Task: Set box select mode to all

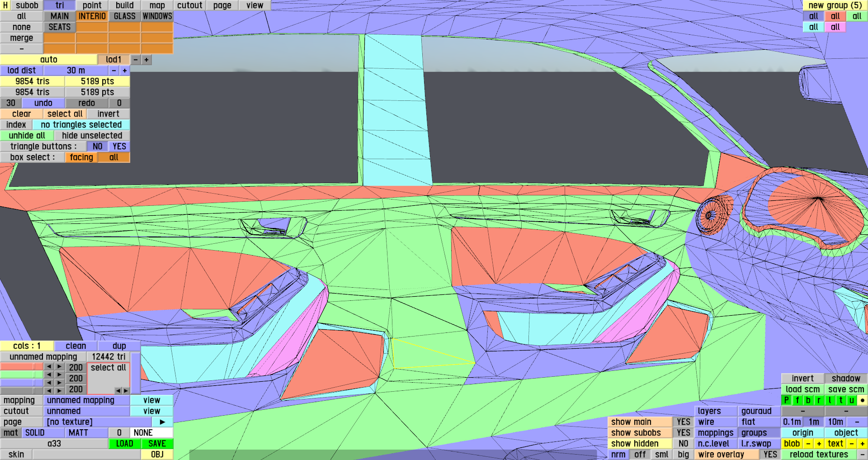Action: 114,157
